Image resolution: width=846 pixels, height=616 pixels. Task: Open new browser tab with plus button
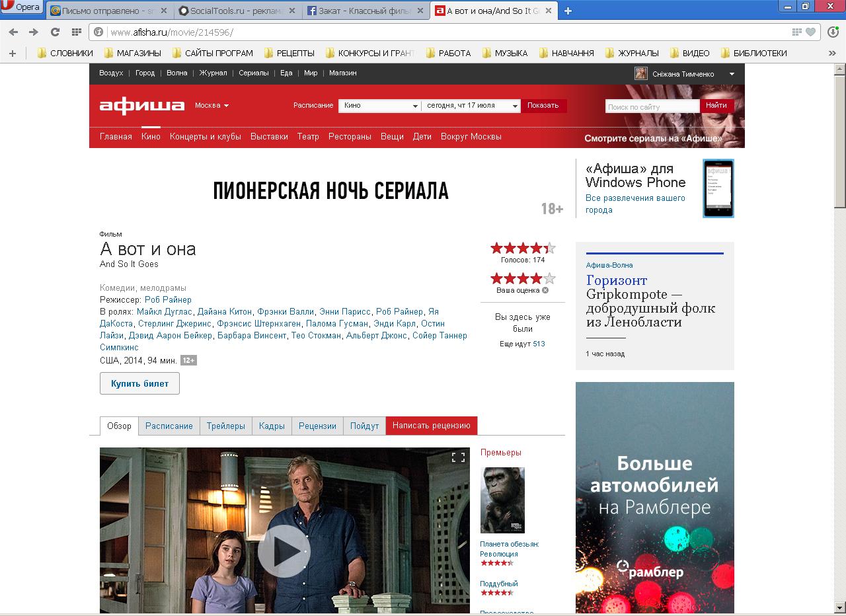[x=568, y=11]
